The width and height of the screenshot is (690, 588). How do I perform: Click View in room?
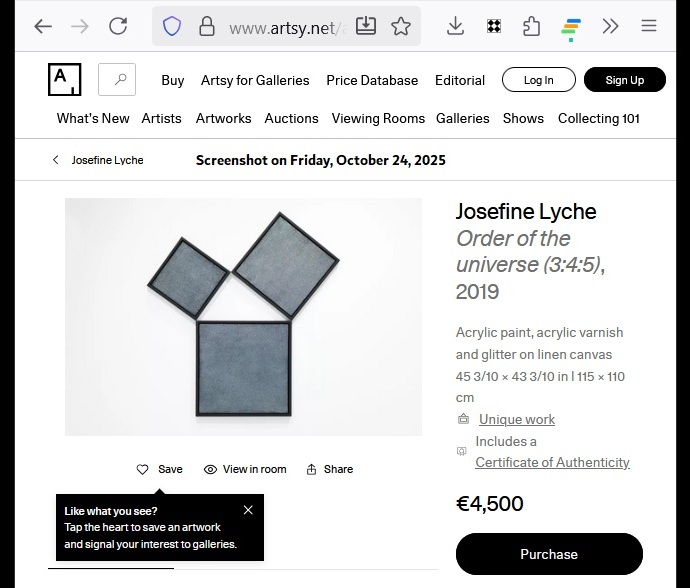pyautogui.click(x=245, y=469)
